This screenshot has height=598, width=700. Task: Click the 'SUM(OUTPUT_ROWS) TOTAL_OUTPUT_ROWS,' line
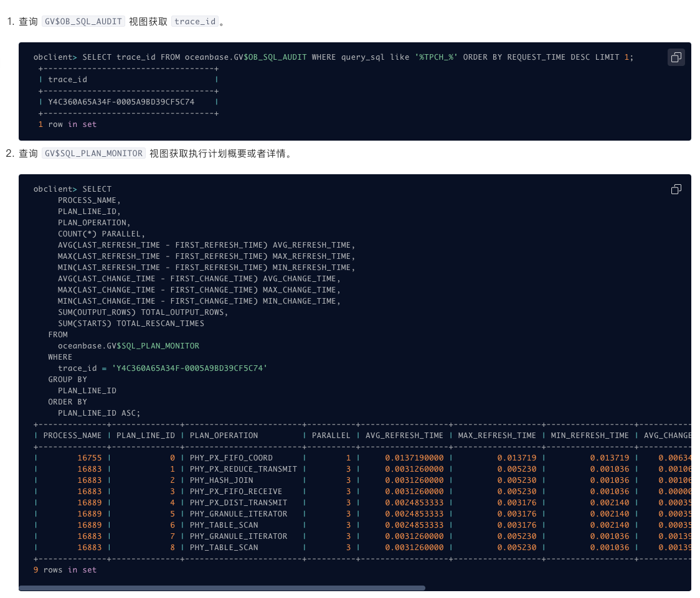coord(143,312)
